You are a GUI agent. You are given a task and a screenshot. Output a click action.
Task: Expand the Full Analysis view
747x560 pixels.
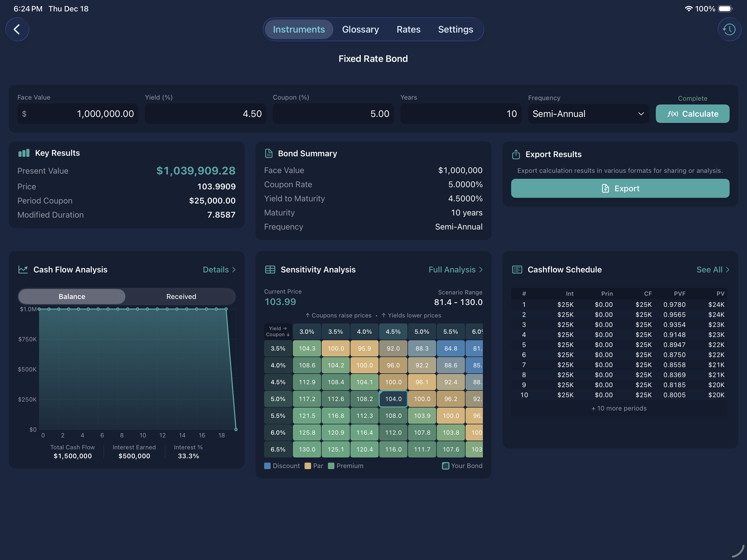point(455,269)
